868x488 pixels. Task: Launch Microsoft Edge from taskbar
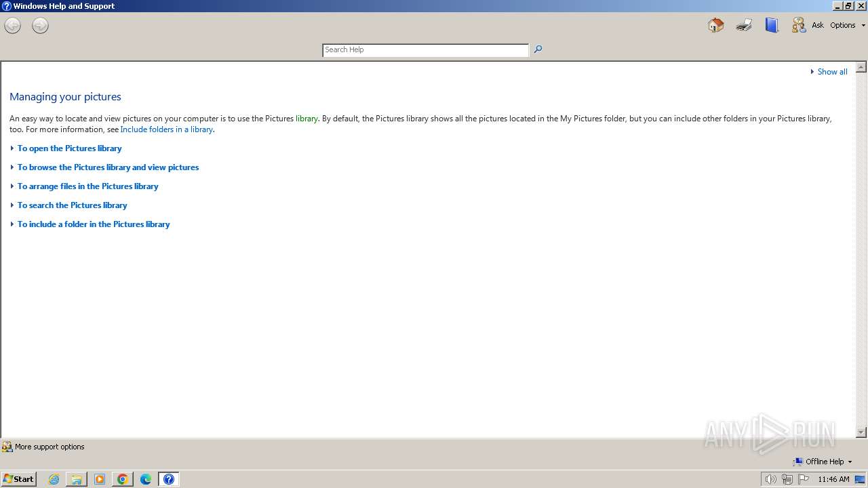pyautogui.click(x=146, y=479)
